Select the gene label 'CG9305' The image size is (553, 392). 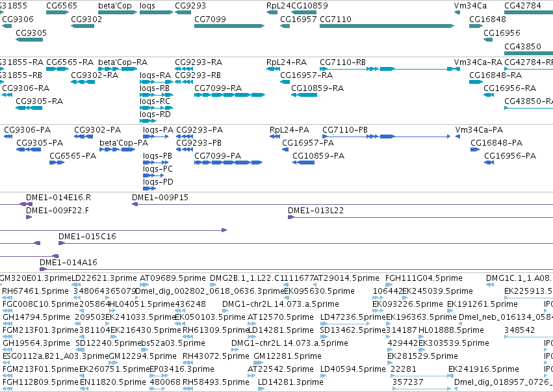(x=31, y=33)
